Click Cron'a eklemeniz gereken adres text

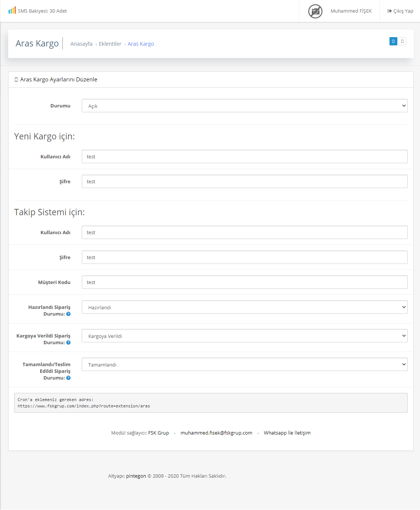coord(55,400)
